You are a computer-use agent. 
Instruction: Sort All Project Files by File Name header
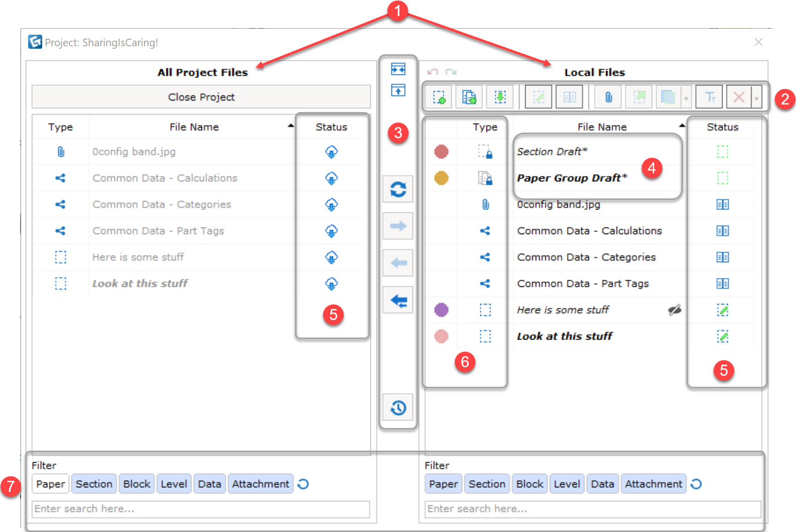(x=194, y=127)
